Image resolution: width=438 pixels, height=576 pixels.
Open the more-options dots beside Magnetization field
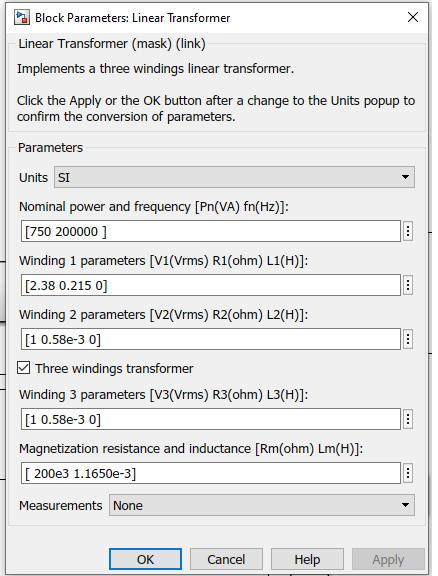(408, 473)
